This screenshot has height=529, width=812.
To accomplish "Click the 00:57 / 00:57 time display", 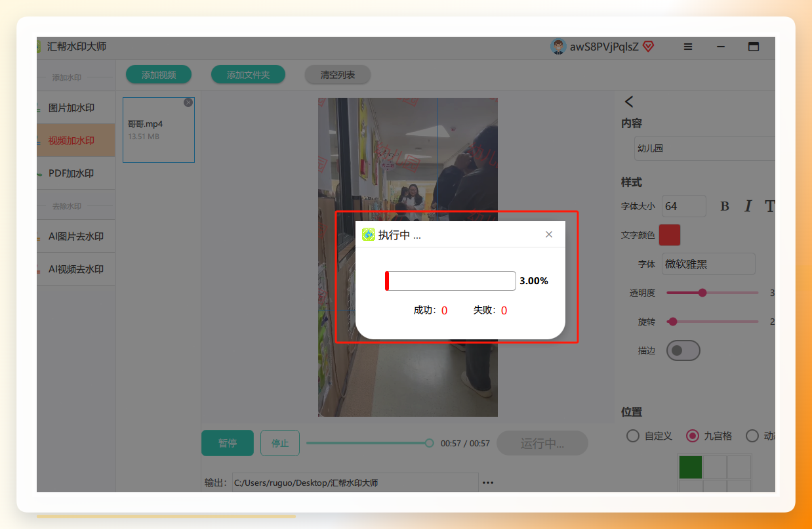I will [465, 444].
